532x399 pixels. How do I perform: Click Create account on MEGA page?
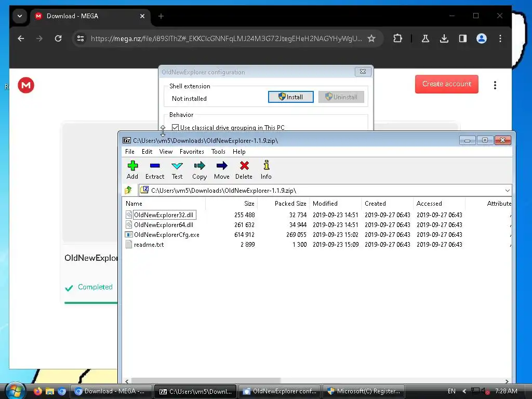446,84
